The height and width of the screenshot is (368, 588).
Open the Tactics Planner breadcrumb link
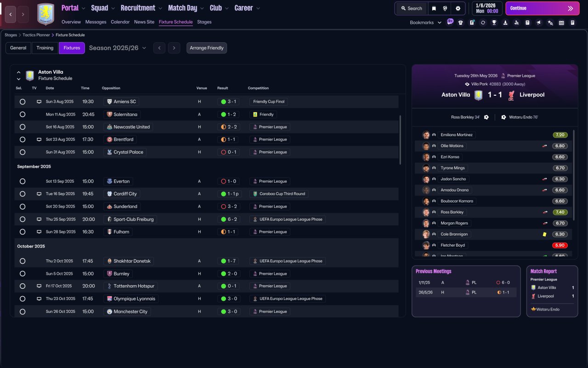[36, 35]
